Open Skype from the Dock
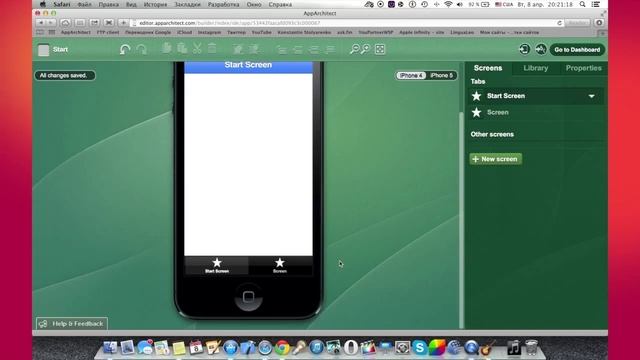640x360 pixels. point(419,348)
